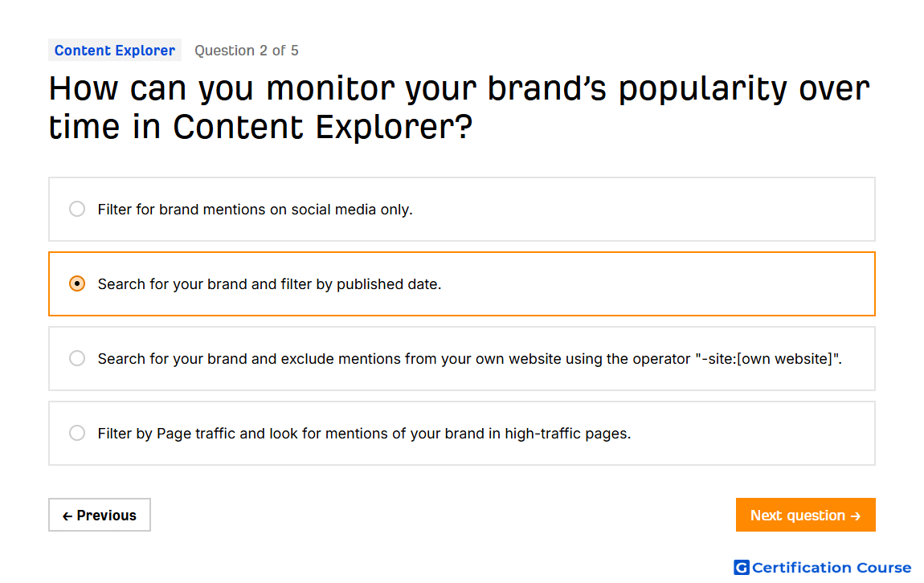The width and height of the screenshot is (924, 583).
Task: Click the answer text about social media only
Action: click(x=256, y=210)
